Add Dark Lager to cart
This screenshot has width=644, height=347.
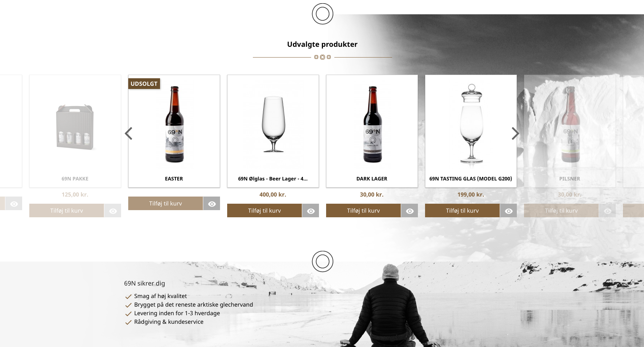click(x=363, y=210)
